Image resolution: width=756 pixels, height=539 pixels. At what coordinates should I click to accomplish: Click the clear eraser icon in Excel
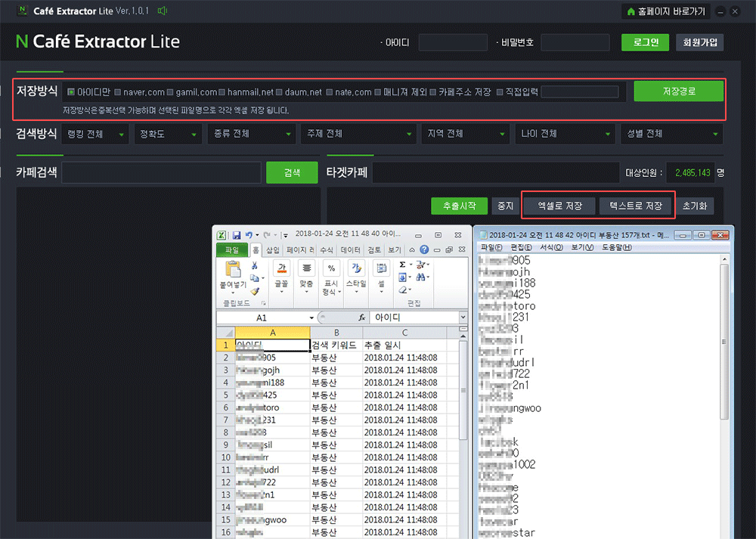pos(403,290)
